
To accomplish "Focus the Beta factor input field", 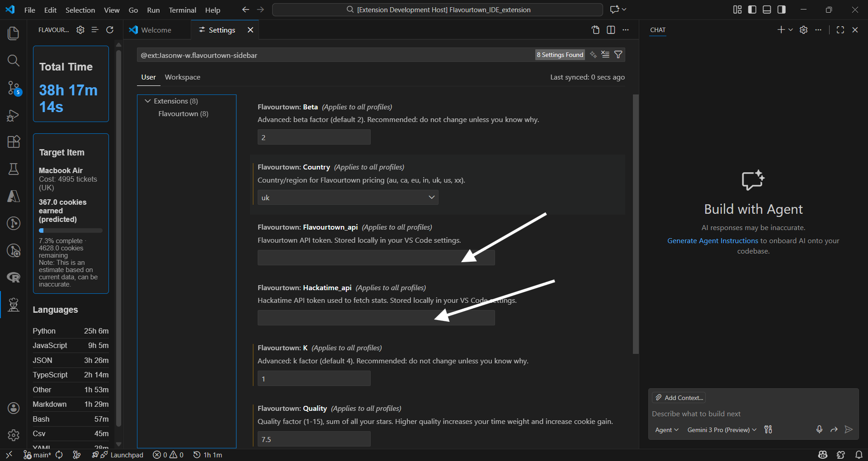I will coord(314,137).
